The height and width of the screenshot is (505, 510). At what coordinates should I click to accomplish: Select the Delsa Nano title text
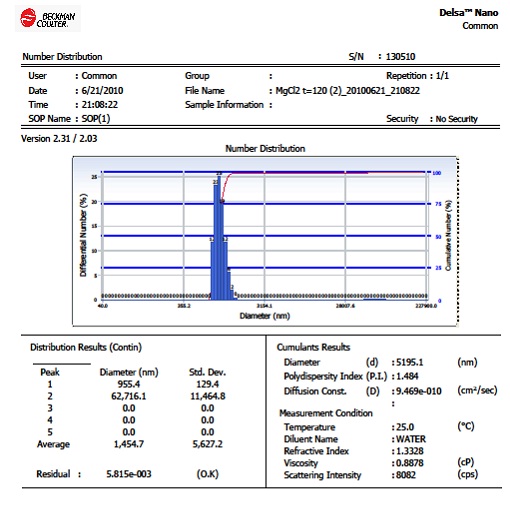468,13
